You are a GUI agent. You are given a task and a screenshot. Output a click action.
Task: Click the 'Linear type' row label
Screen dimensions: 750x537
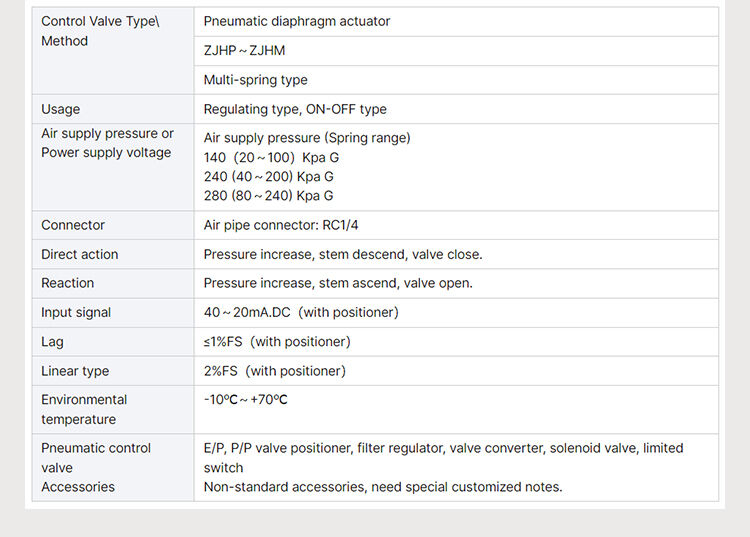point(75,371)
